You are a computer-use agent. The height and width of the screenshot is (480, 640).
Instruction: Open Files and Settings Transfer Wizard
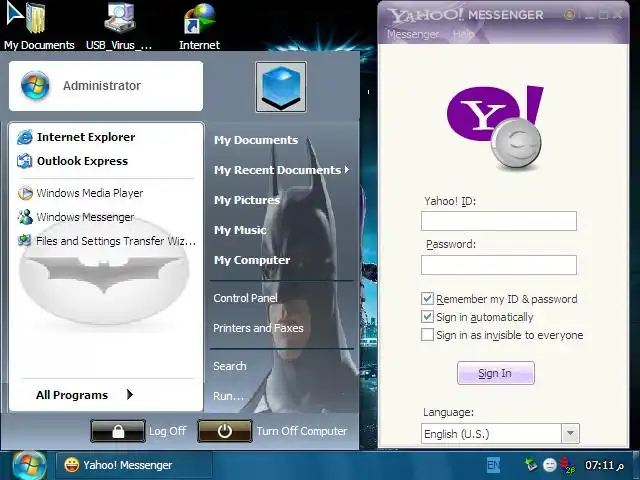tap(107, 241)
